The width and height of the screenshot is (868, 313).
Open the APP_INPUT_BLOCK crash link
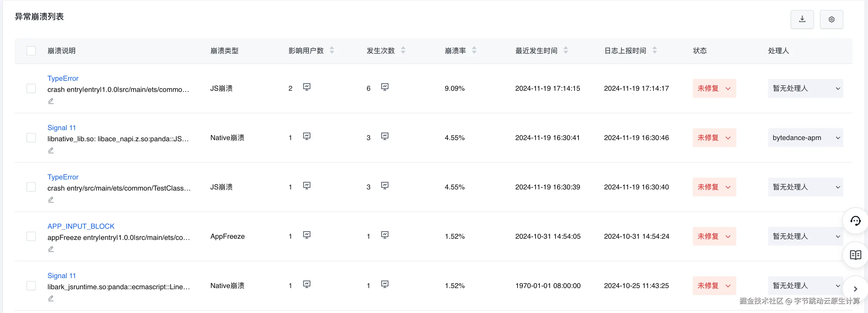[81, 226]
